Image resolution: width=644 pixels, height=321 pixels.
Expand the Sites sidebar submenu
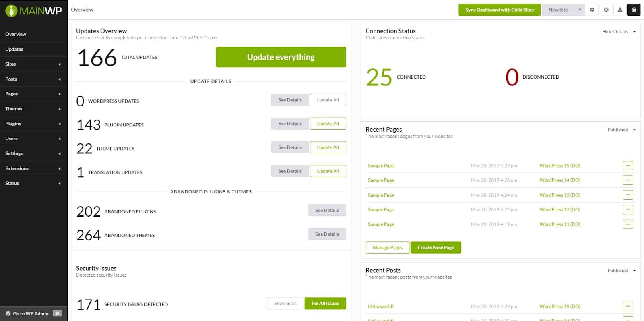coord(60,64)
